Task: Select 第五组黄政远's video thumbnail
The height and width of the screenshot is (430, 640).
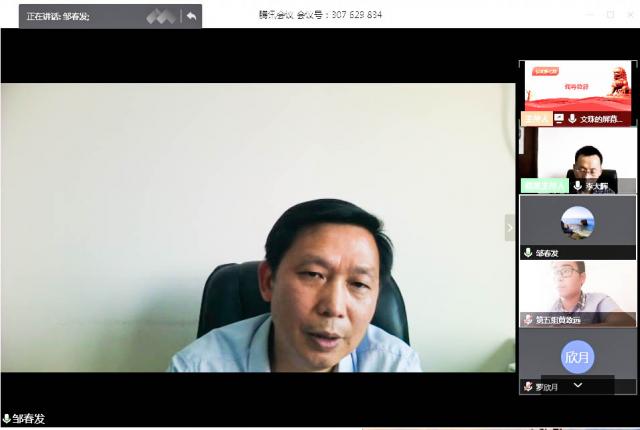Action: [x=578, y=288]
